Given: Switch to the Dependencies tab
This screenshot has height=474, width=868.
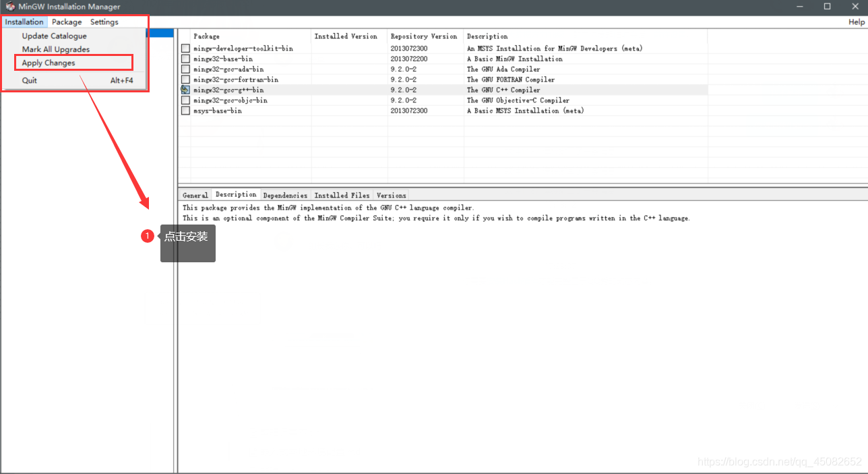Looking at the screenshot, I should pos(285,196).
